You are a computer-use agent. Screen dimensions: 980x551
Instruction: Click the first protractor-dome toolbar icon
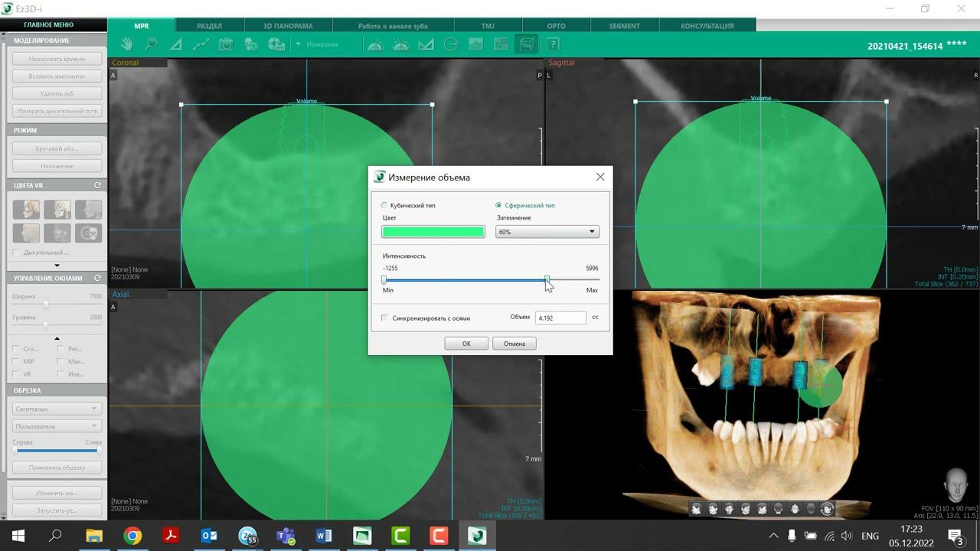375,44
